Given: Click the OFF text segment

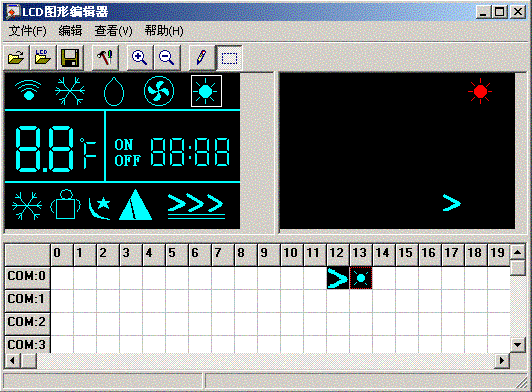Looking at the screenshot, I should 128,161.
